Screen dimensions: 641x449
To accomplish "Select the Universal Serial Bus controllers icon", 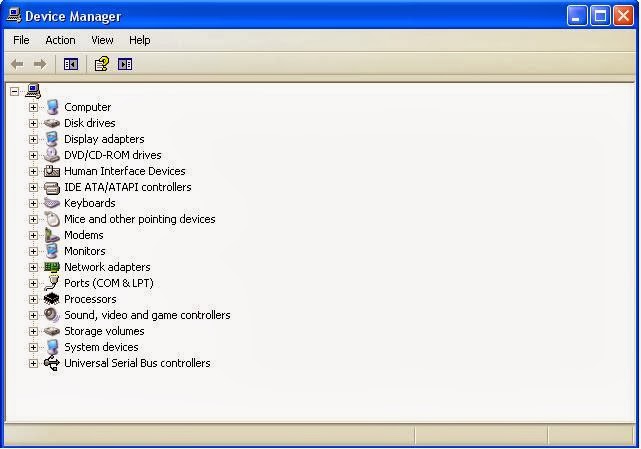I will pos(52,363).
